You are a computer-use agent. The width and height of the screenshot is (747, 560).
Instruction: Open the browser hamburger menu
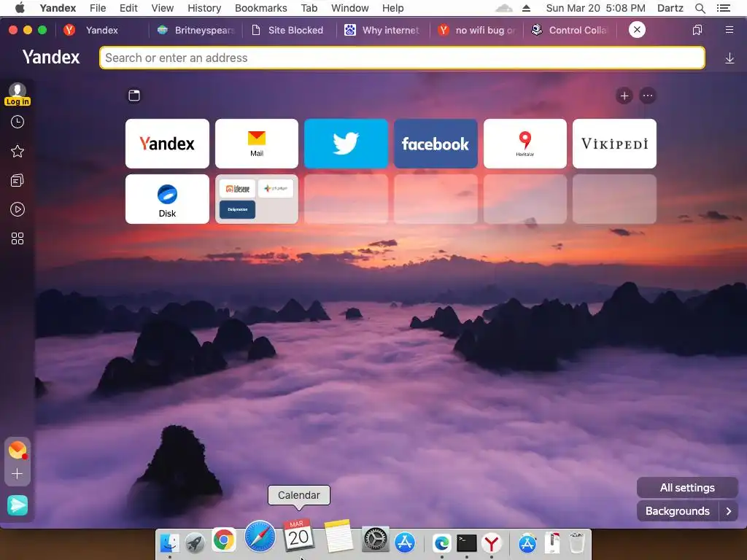(x=729, y=30)
